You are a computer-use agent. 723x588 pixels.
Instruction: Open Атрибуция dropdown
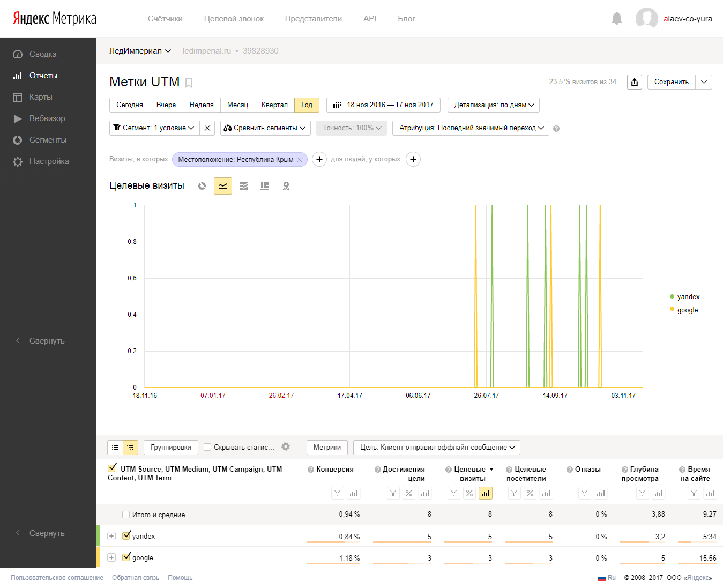click(x=471, y=128)
